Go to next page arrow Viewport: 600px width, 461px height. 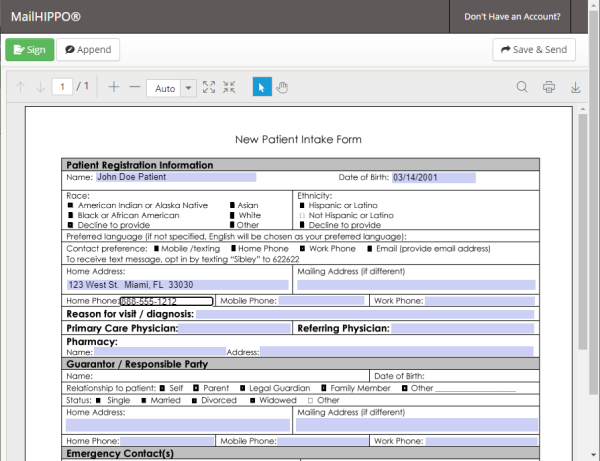(40, 87)
